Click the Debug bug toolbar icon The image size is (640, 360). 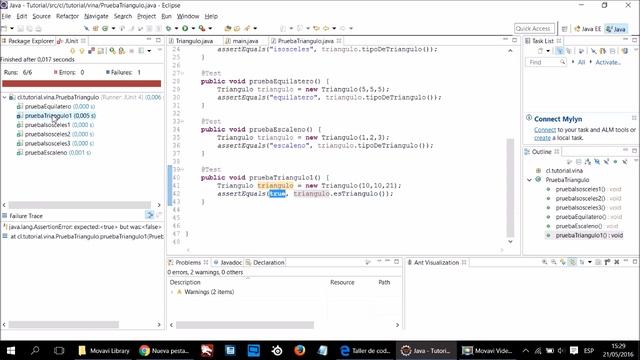click(x=168, y=28)
